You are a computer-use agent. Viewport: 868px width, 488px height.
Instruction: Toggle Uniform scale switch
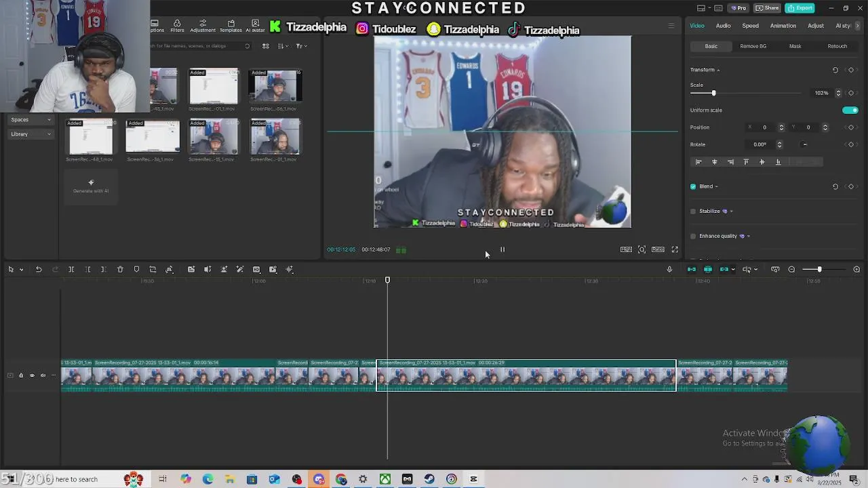click(850, 110)
